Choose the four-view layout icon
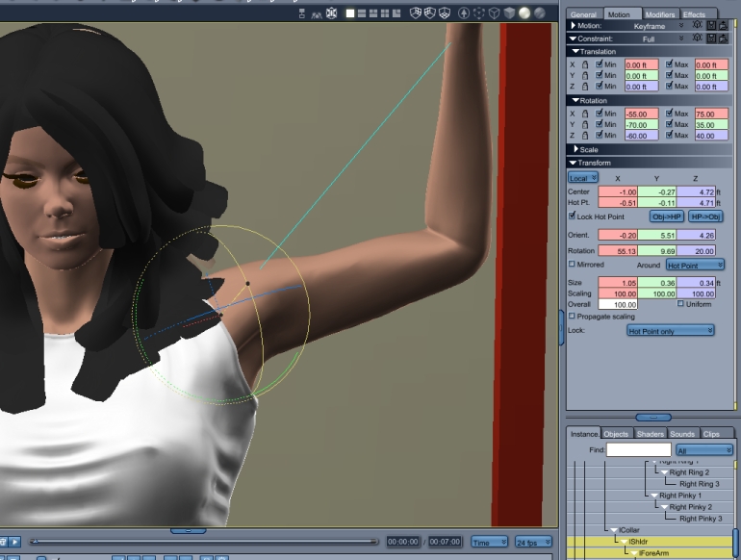This screenshot has width=741, height=560. [385, 13]
